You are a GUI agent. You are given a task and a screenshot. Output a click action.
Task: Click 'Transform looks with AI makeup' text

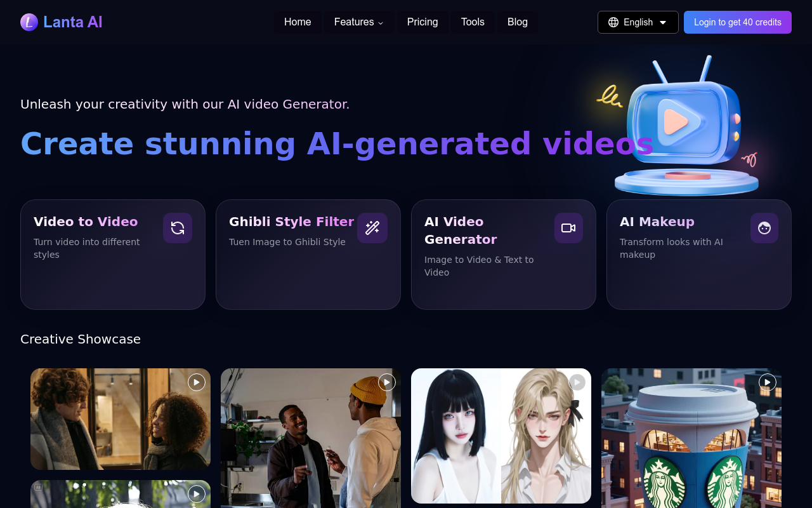click(x=671, y=248)
